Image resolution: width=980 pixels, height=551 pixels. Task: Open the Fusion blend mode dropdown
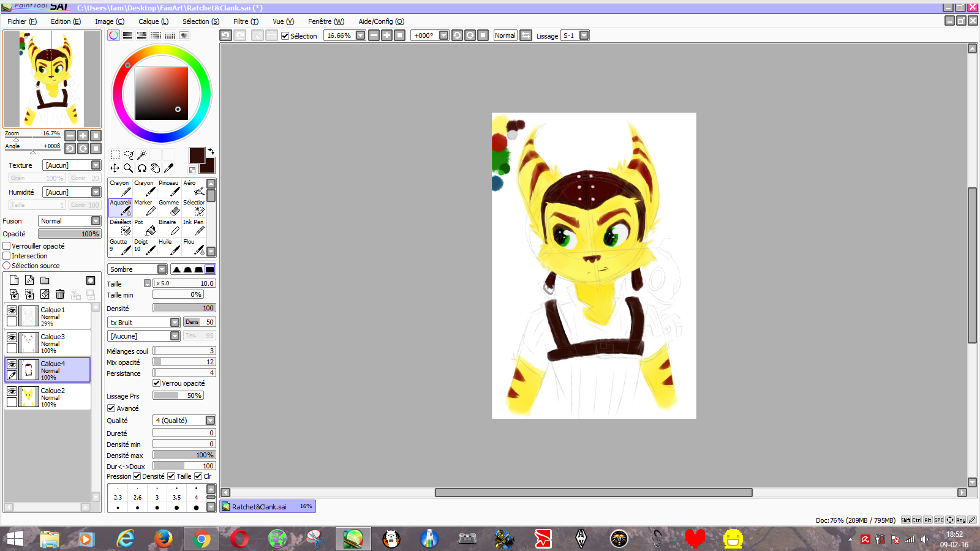69,221
